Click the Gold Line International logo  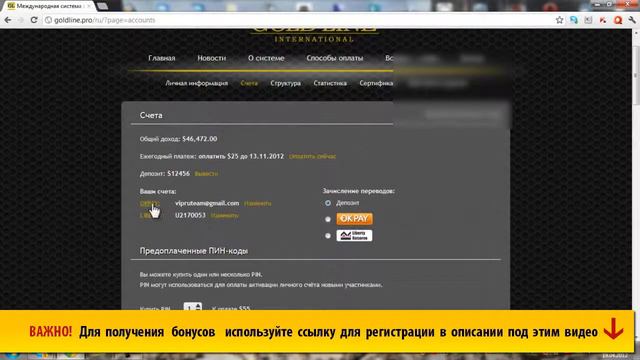(x=313, y=36)
